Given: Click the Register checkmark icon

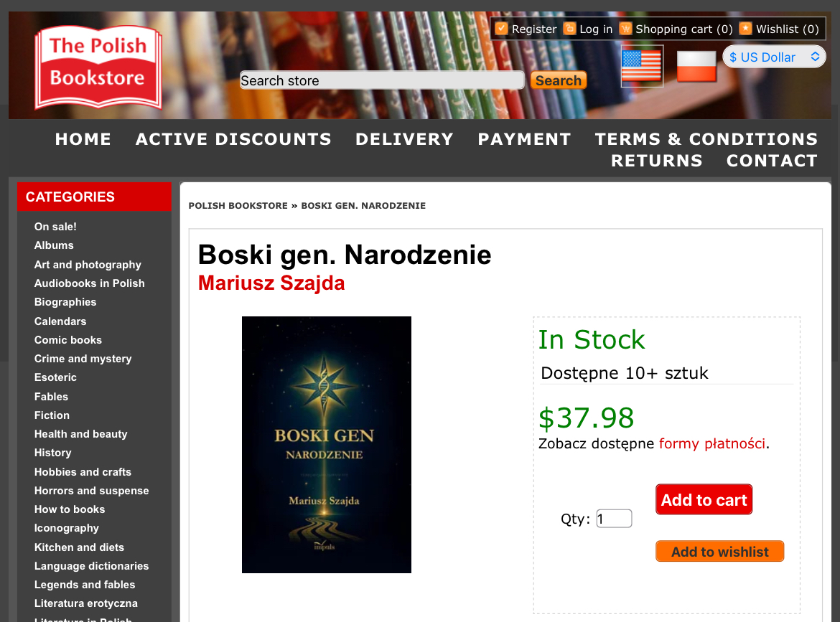Looking at the screenshot, I should (x=501, y=29).
